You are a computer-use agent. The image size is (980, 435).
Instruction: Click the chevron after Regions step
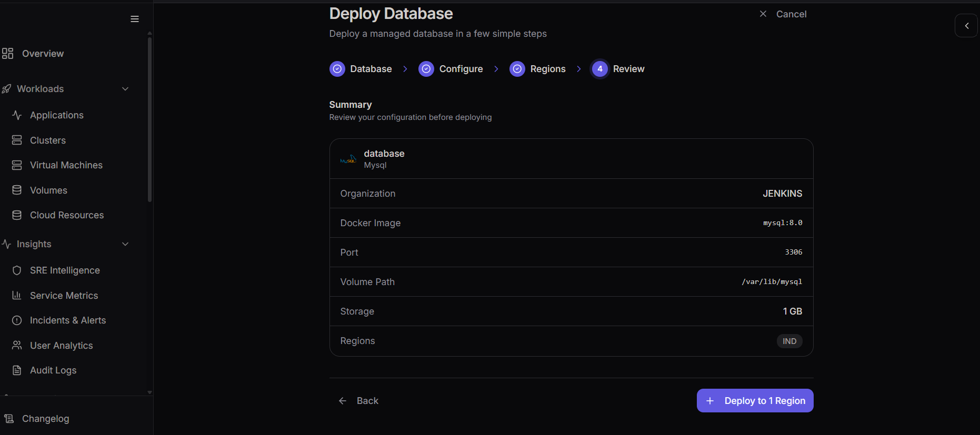coord(579,69)
